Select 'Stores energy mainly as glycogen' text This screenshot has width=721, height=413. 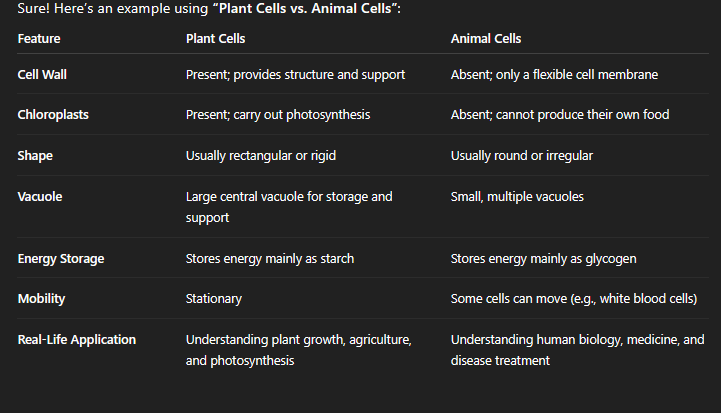click(544, 259)
